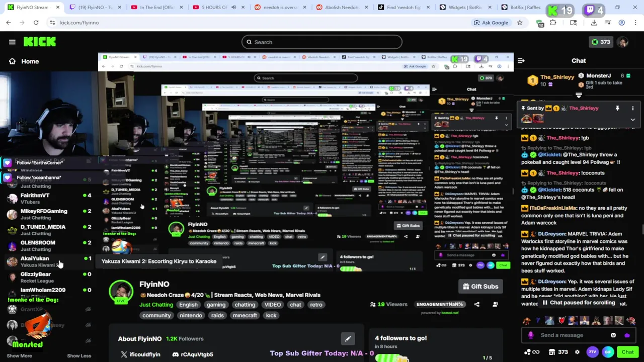Switch to the 5 HOURS OF YouTube tab
The height and width of the screenshot is (362, 644).
tap(214, 8)
